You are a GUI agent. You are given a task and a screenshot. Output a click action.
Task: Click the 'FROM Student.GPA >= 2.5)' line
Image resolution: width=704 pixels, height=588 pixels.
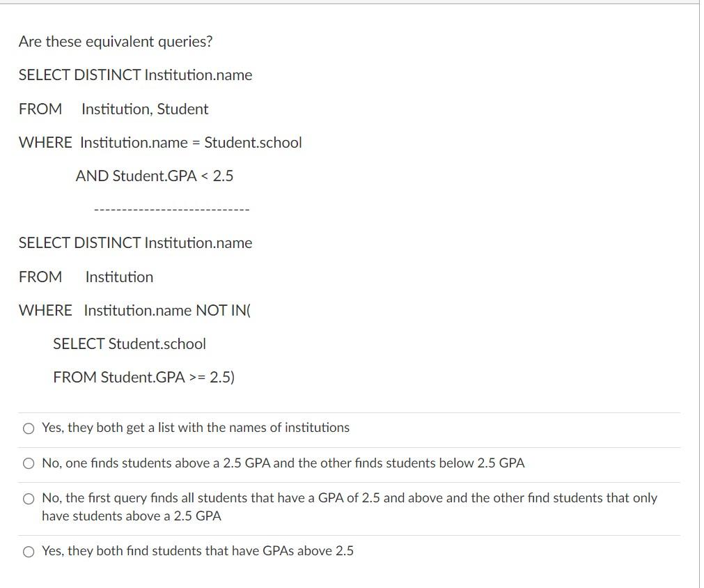pyautogui.click(x=144, y=377)
